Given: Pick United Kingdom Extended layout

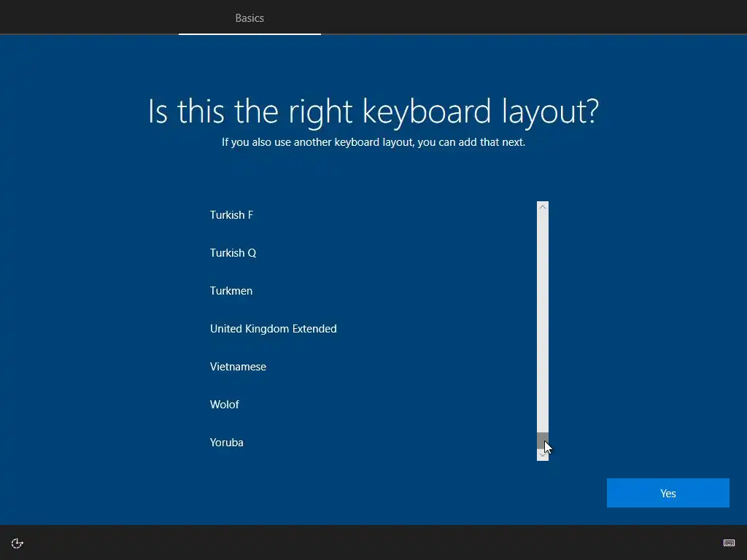Looking at the screenshot, I should (x=373, y=329).
